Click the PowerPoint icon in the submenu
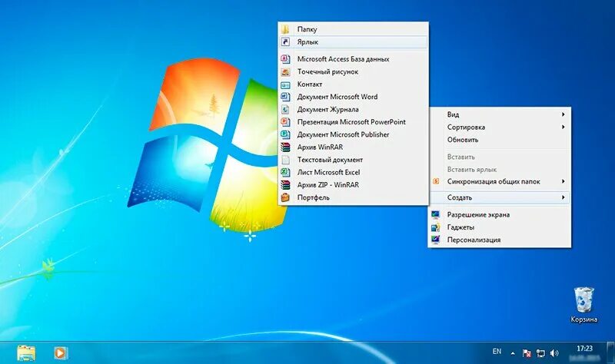Image resolution: width=615 pixels, height=364 pixels. click(285, 122)
